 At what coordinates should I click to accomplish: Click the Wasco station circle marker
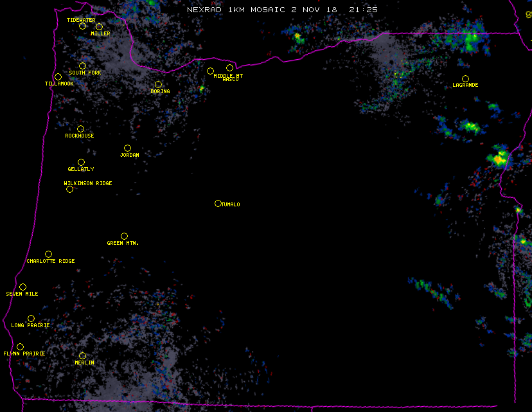(x=229, y=67)
